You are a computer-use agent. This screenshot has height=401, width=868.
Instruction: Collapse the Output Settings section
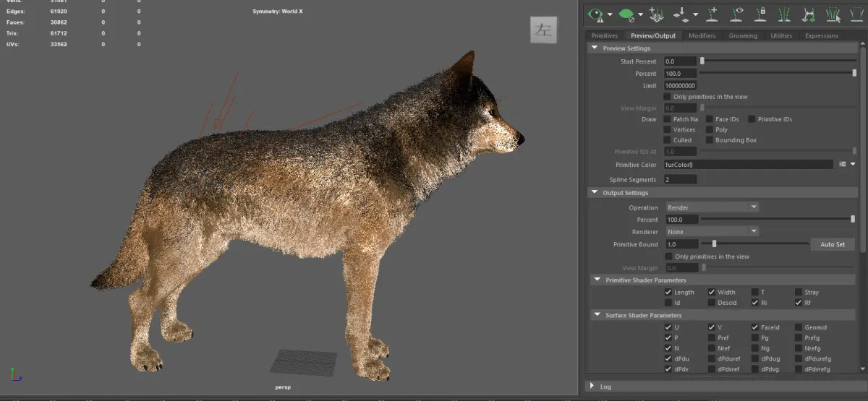[x=595, y=193]
